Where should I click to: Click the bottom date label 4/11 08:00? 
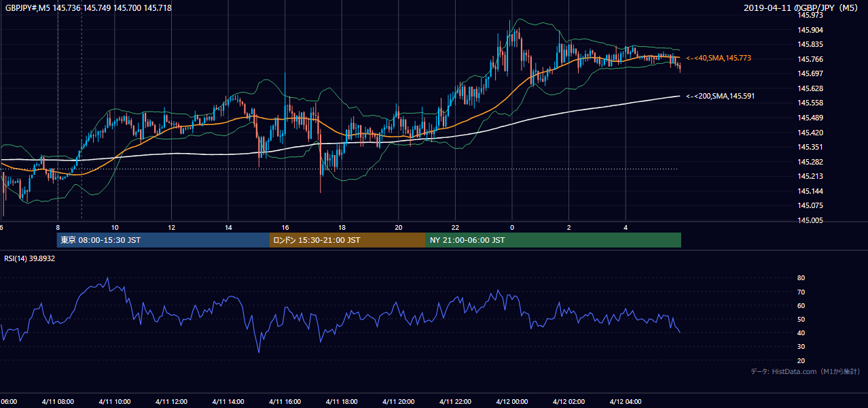(58, 401)
